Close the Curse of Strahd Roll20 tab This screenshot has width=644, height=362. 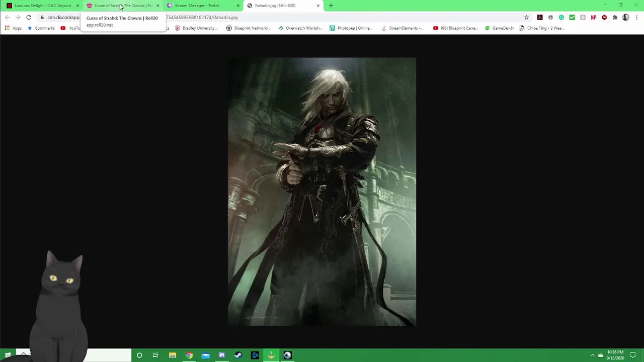[x=158, y=6]
